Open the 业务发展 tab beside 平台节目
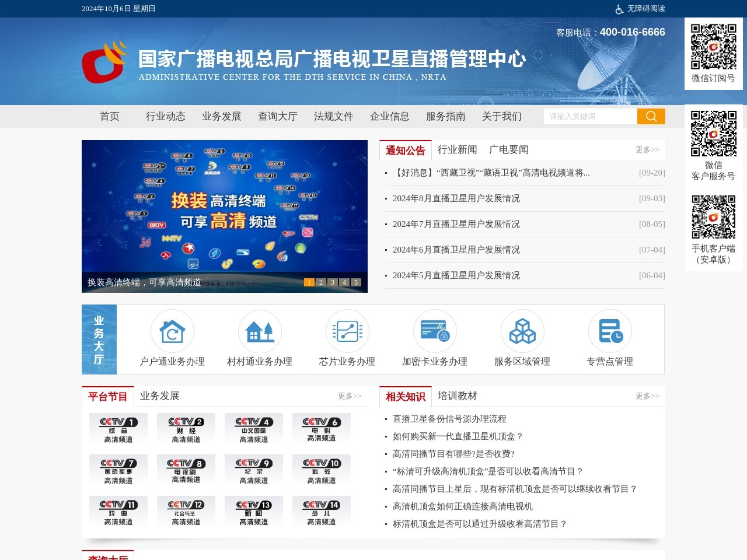747x560 pixels. click(x=159, y=395)
